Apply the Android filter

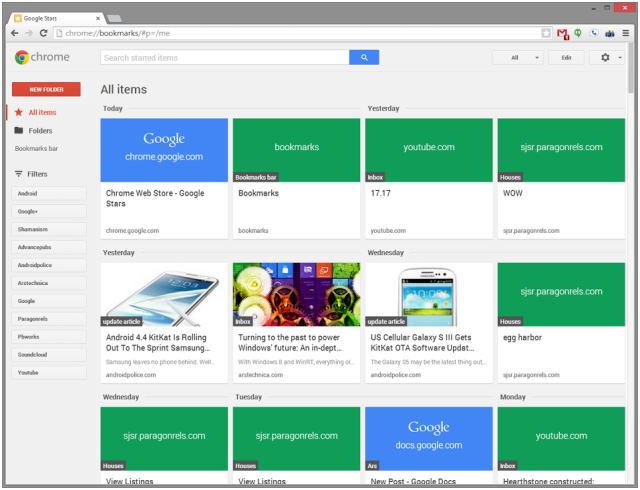click(x=49, y=194)
